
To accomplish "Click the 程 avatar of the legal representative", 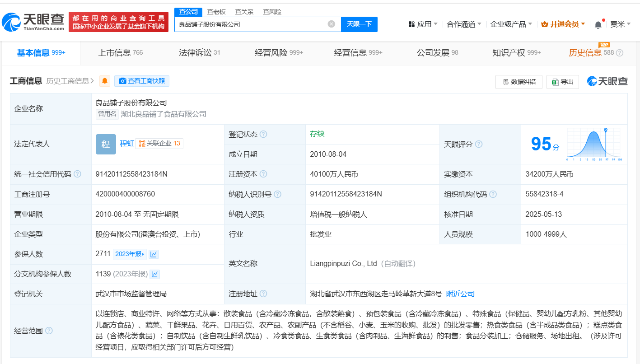I will [x=105, y=144].
